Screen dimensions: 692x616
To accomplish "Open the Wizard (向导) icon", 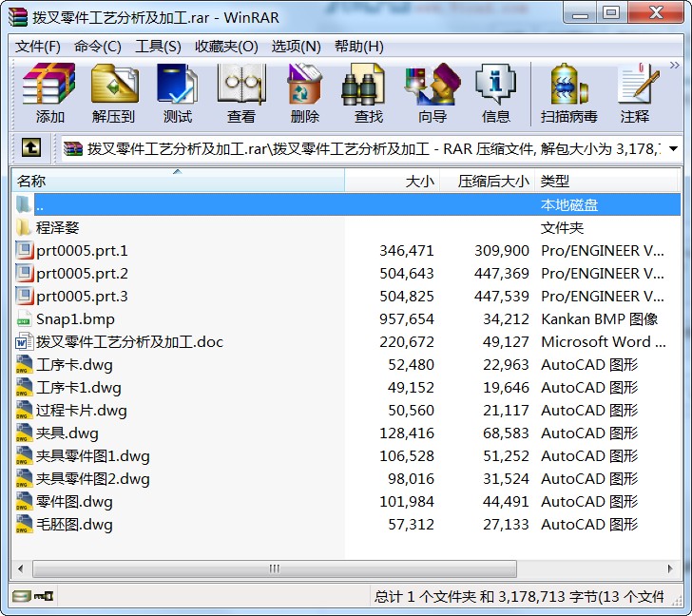I will [x=432, y=85].
